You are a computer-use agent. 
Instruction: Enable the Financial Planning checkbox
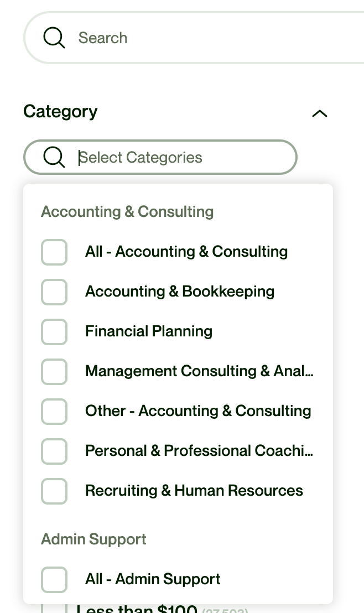pos(54,332)
